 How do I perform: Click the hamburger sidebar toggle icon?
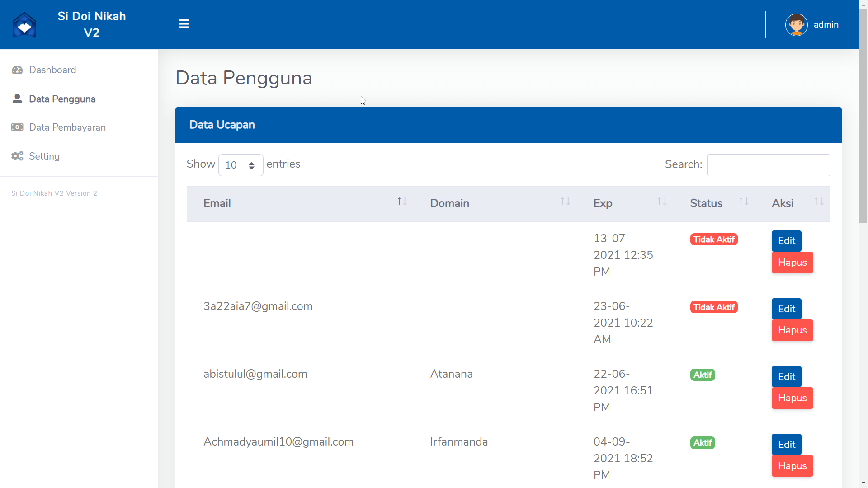coord(184,23)
